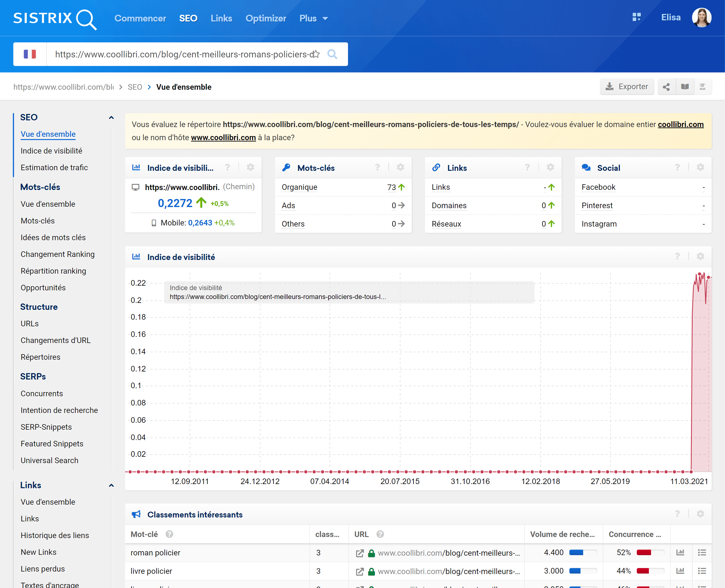Image resolution: width=725 pixels, height=588 pixels.
Task: Open help icon of Mots-clés box
Action: point(378,167)
